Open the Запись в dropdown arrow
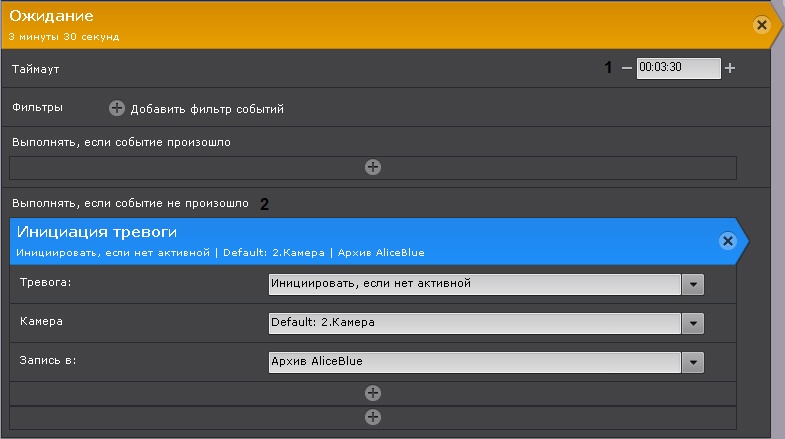The image size is (785, 439). coord(693,362)
